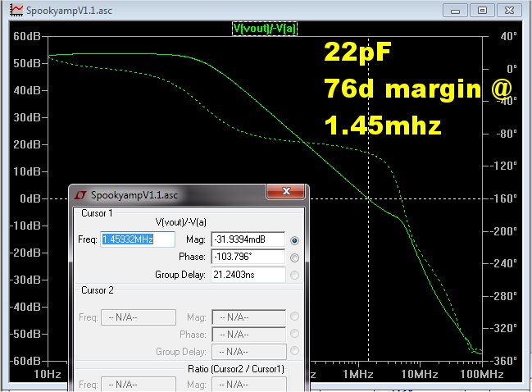The height and width of the screenshot is (392, 532).
Task: Click the 1MHz frequency axis label
Action: pyautogui.click(x=357, y=374)
